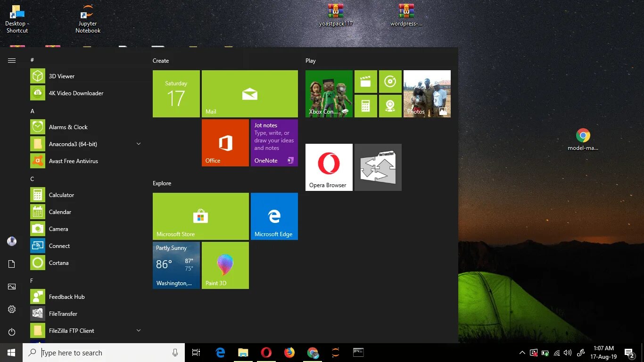Open File Explorer from the taskbar

pos(243,353)
